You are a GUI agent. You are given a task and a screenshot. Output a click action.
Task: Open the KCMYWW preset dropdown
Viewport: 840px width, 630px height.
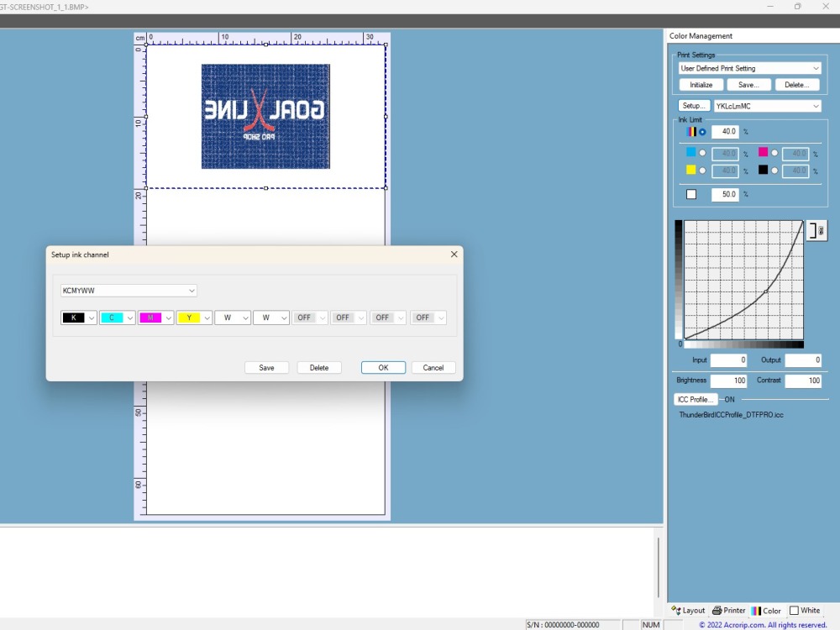click(x=129, y=291)
